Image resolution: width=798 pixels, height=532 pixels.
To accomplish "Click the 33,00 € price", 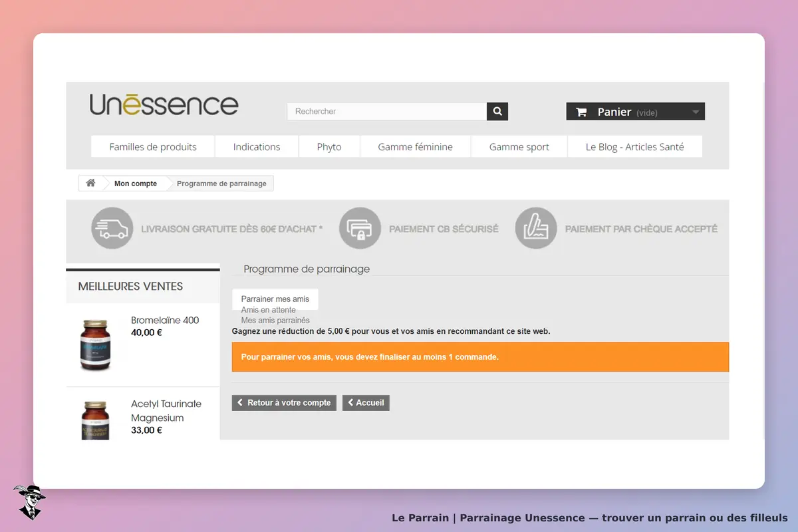I will (146, 430).
